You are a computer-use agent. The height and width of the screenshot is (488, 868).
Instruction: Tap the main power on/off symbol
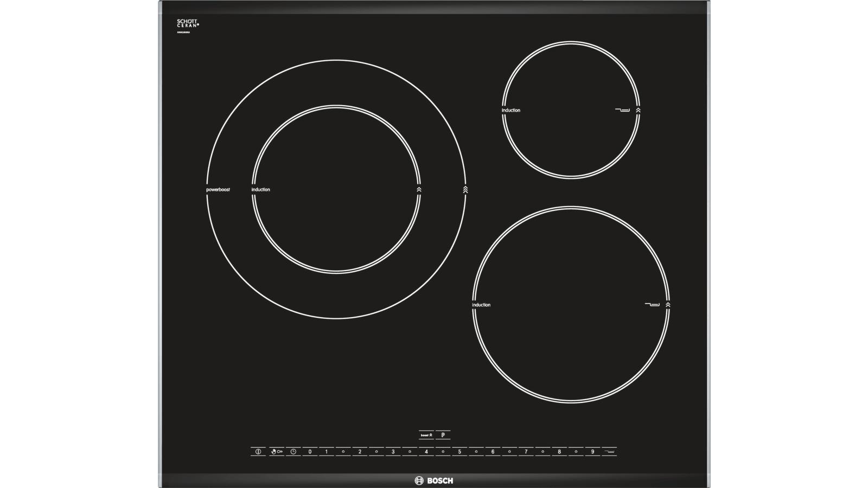[258, 451]
